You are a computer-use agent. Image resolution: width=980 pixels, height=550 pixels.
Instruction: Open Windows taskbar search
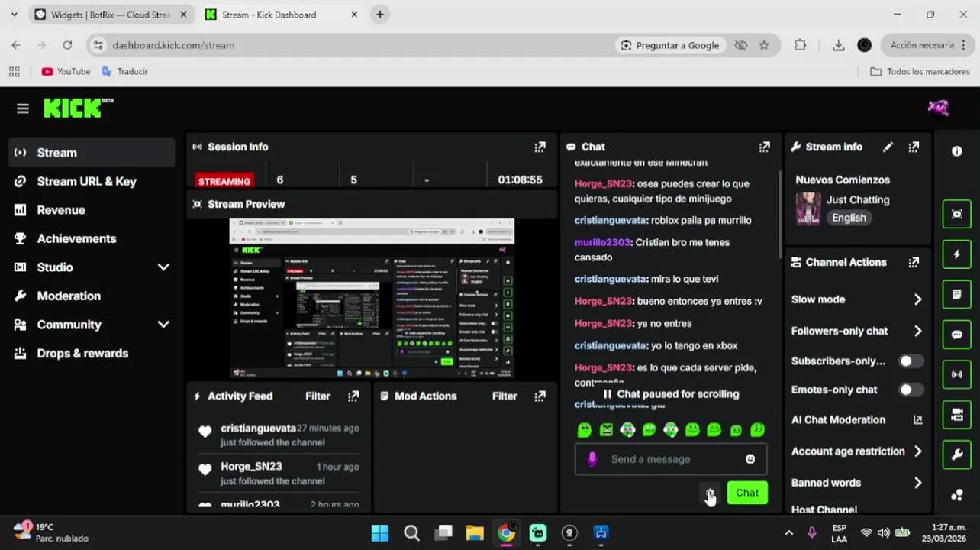[411, 533]
